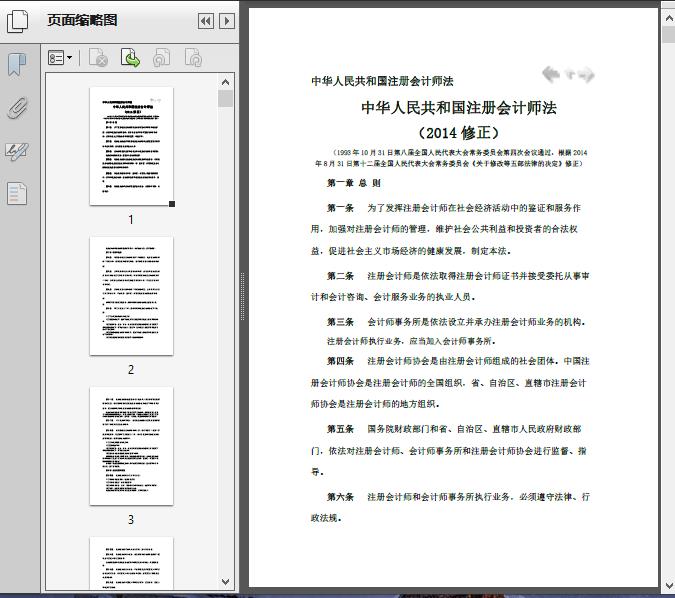Screen dimensions: 675x598
Task: Collapse the thumbnails pane with double-arrow button
Action: [206, 21]
